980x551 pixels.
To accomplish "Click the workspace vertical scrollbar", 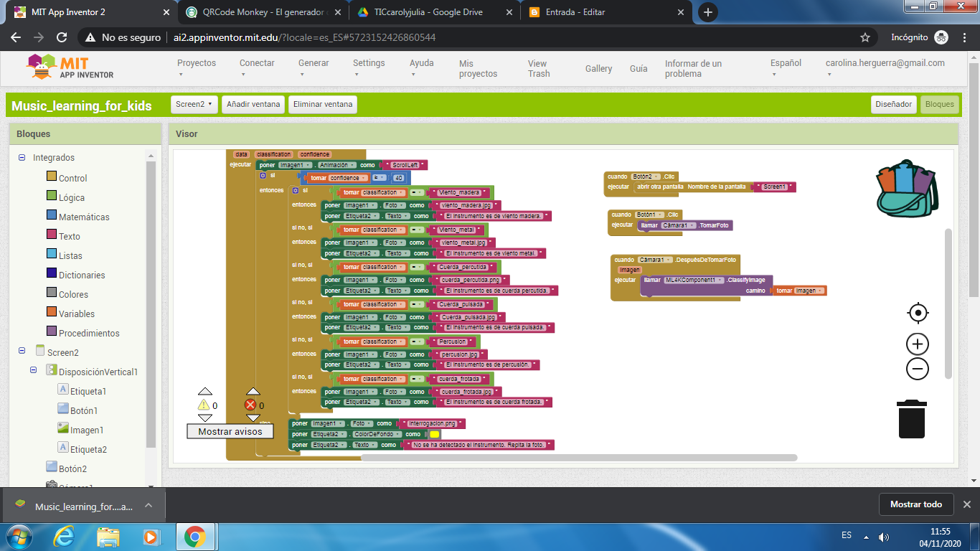I will point(948,303).
